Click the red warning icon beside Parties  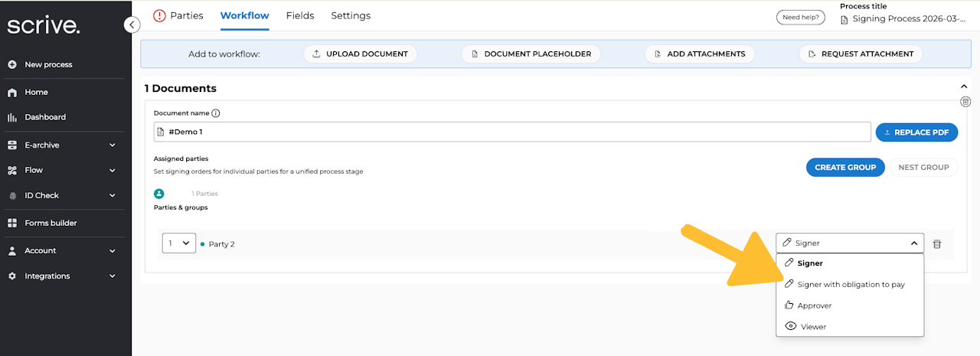(159, 15)
